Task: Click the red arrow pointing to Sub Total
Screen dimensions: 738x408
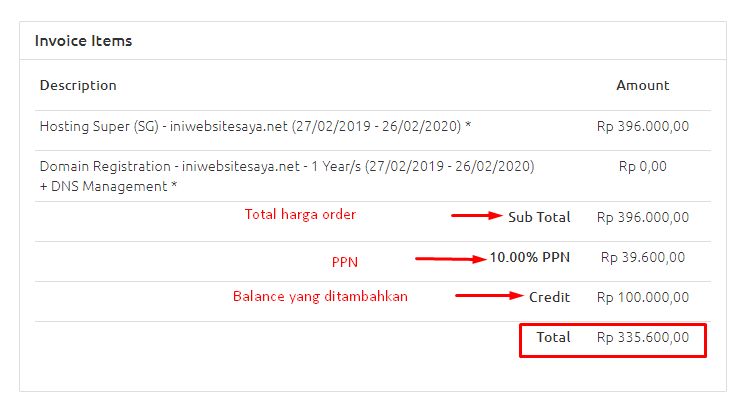Action: coord(476,215)
